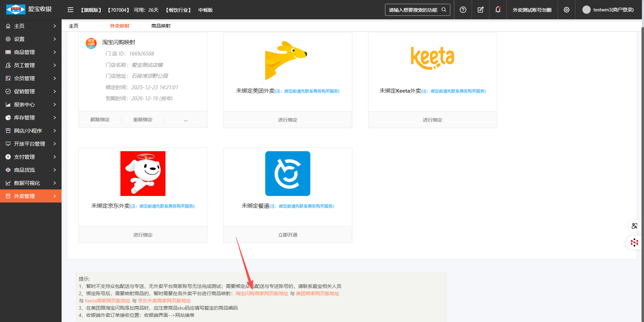The image size is (644, 322).
Task: Expand the 报表中心 sidebar menu
Action: (31, 104)
